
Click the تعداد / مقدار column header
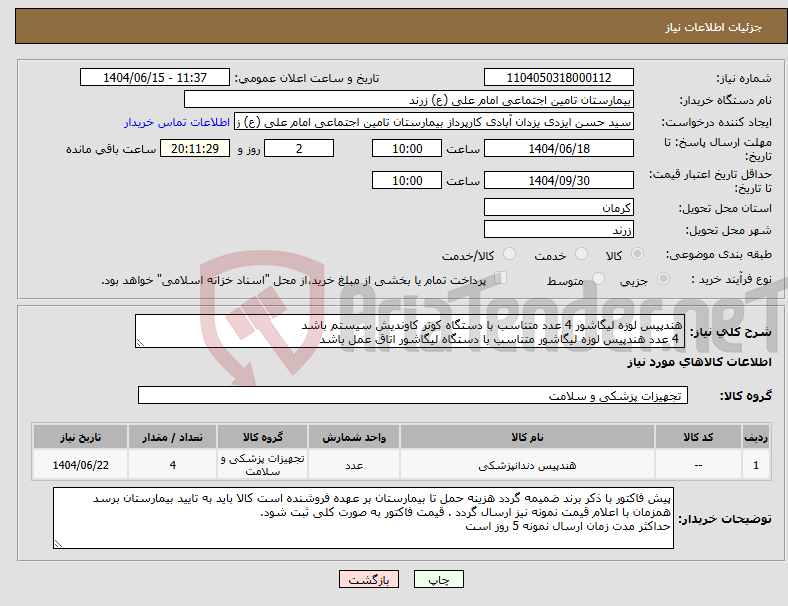(x=172, y=437)
